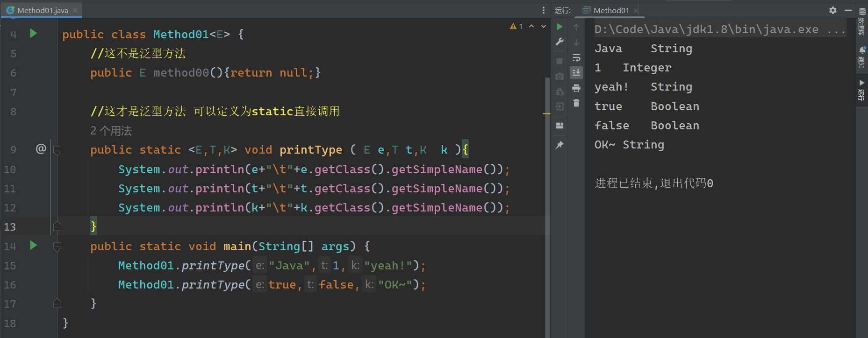Click the class name Method01 on line 4

click(181, 35)
